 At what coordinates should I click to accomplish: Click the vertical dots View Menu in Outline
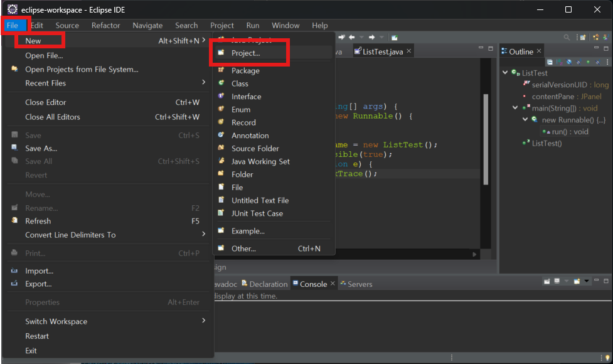coord(607,62)
